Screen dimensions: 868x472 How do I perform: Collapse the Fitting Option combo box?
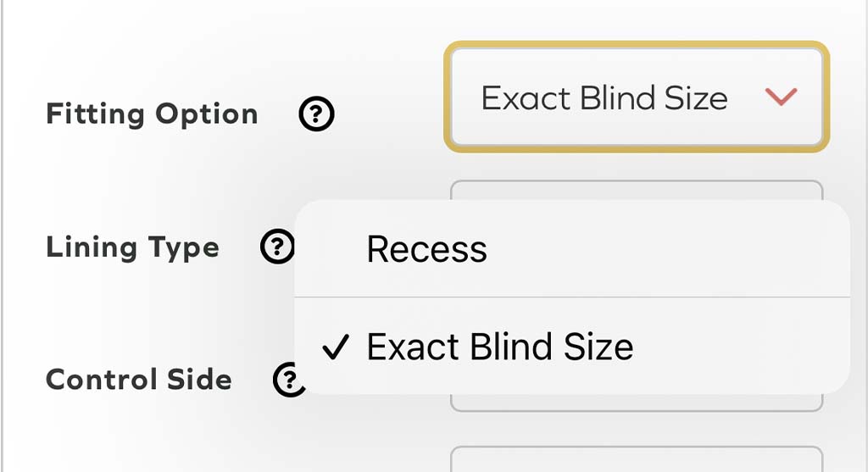(636, 97)
